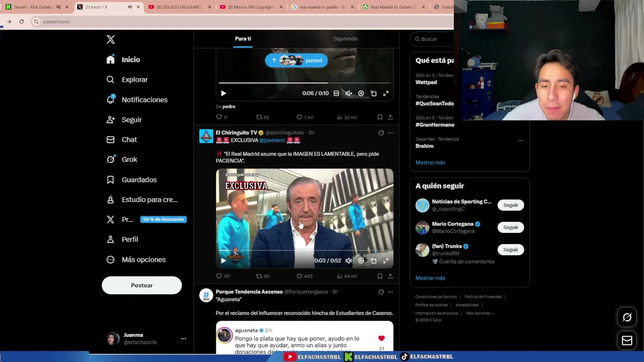Open Grok explain on Porque Tendencia post
This screenshot has width=644, height=362.
click(381, 292)
